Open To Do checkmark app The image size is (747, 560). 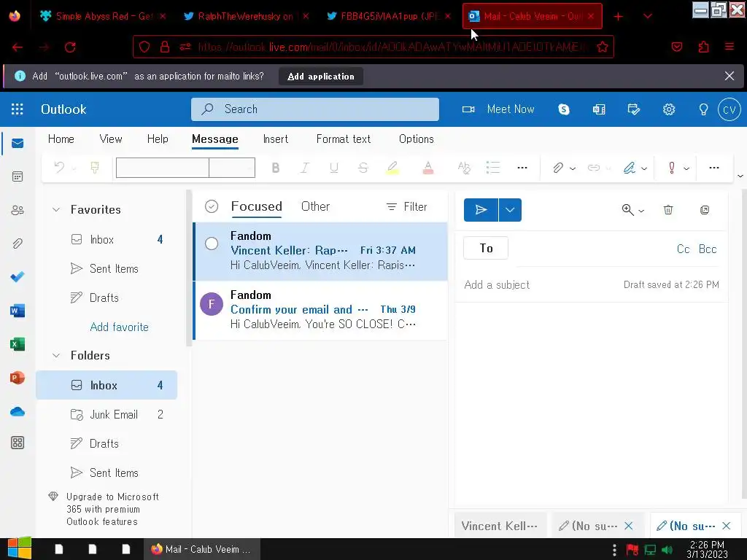point(18,276)
